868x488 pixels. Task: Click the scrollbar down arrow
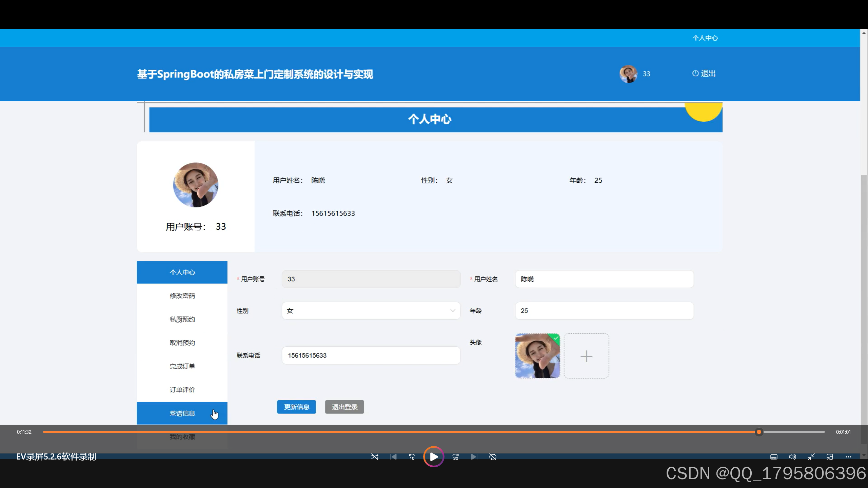864,455
